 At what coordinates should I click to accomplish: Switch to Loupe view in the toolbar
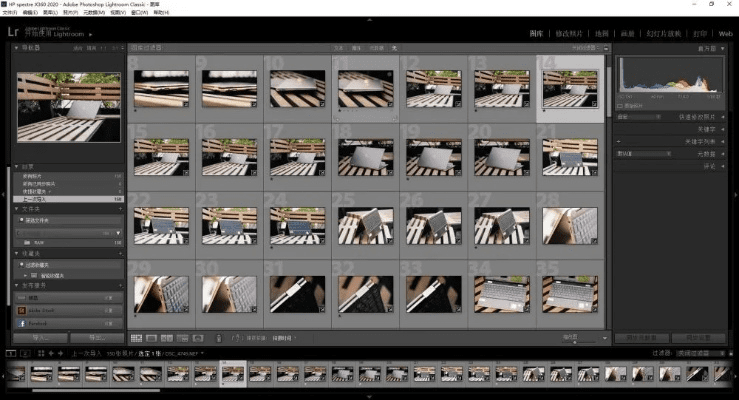coord(152,338)
